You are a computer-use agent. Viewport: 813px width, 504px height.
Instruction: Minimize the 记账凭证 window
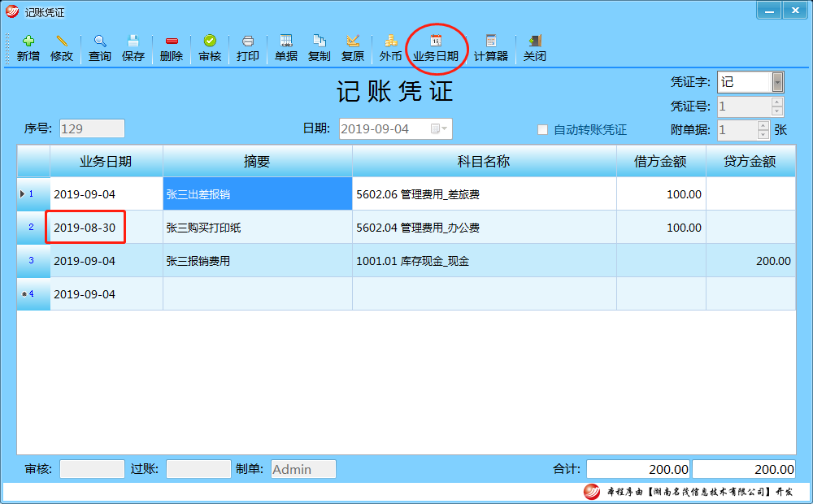(769, 11)
